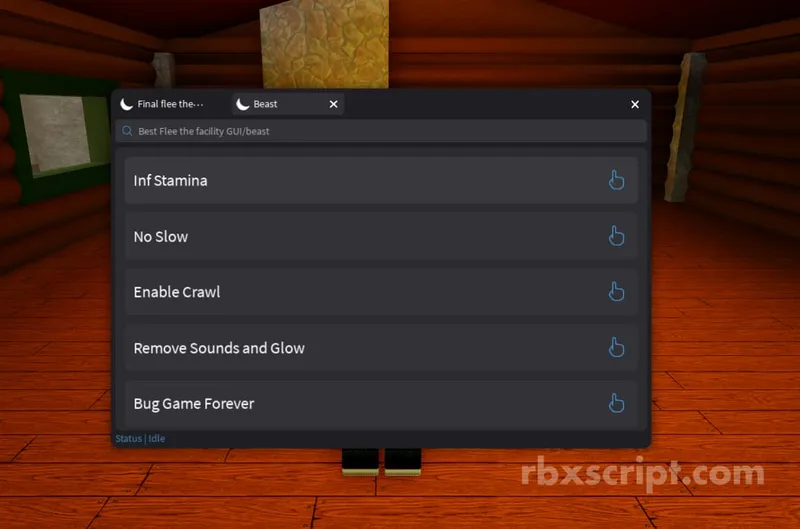Trigger the Bug Game Forever label
Screen dimensions: 800x529
pos(194,404)
